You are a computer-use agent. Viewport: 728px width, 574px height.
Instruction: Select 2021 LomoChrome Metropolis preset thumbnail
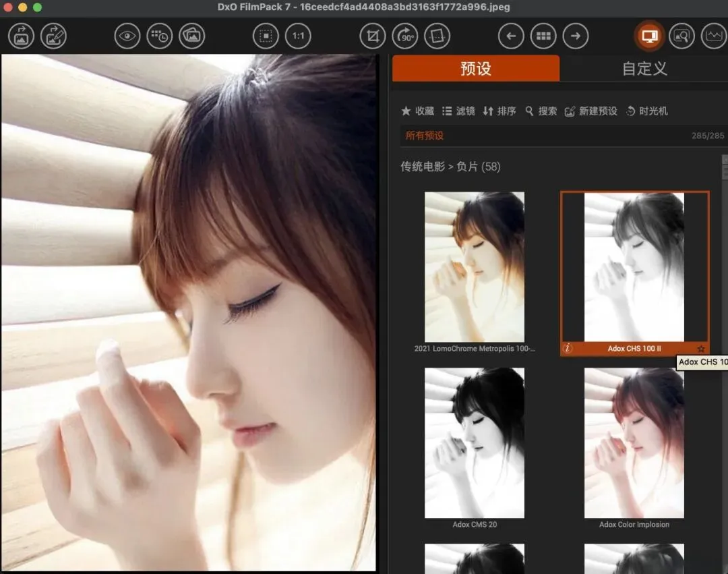coord(475,267)
